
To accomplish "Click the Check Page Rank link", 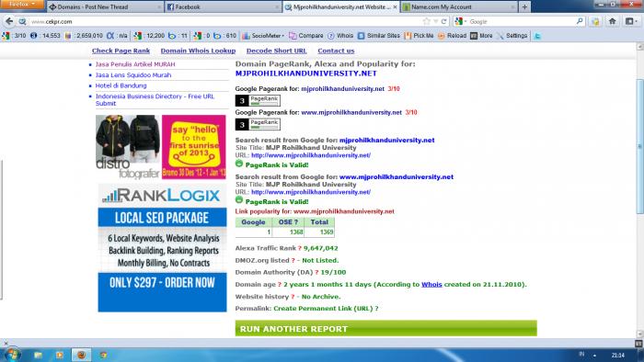I will (x=121, y=51).
